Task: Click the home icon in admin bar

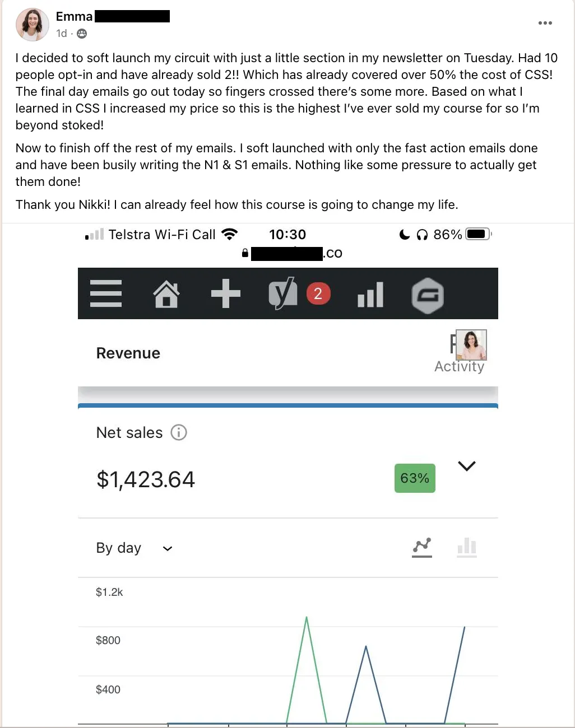Action: tap(166, 294)
